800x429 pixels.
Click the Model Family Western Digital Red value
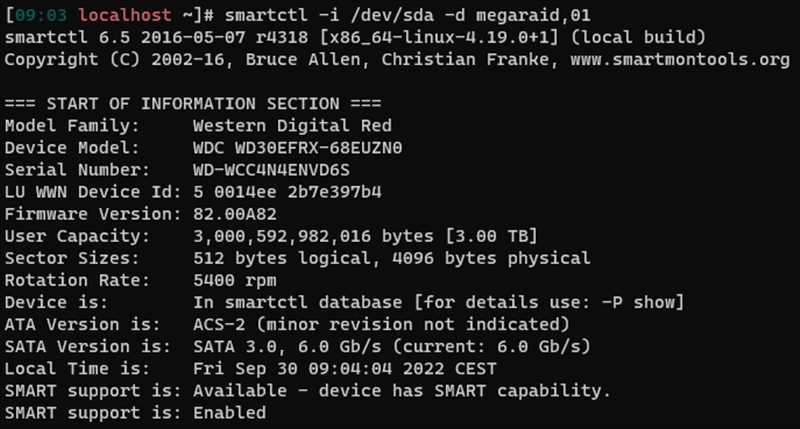(292, 125)
